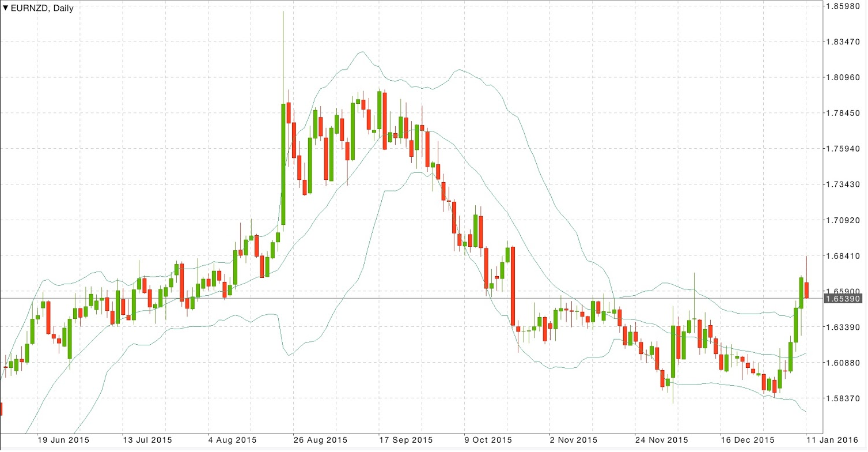Select the current price label 1.65390
This screenshot has width=868, height=452.
(x=844, y=299)
